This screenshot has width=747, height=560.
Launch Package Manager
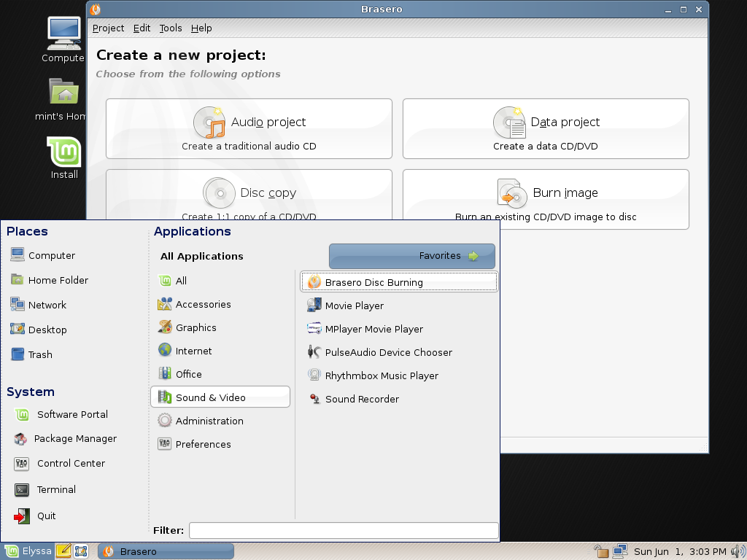(65, 438)
